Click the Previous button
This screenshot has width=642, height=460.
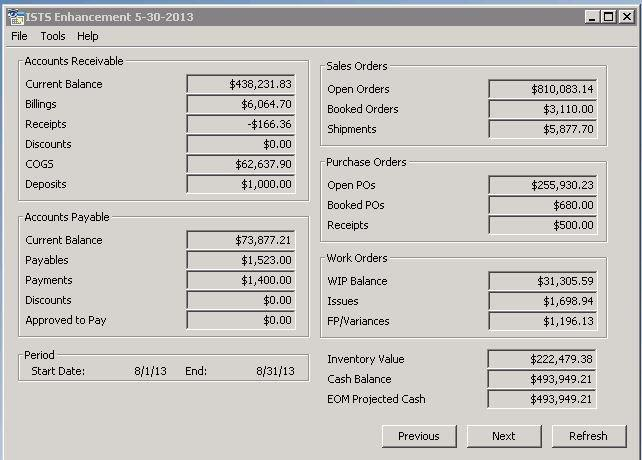point(419,436)
